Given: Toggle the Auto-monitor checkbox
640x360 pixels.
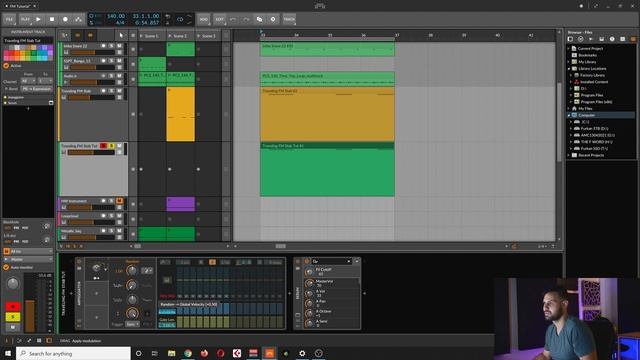Looking at the screenshot, I should point(6,267).
